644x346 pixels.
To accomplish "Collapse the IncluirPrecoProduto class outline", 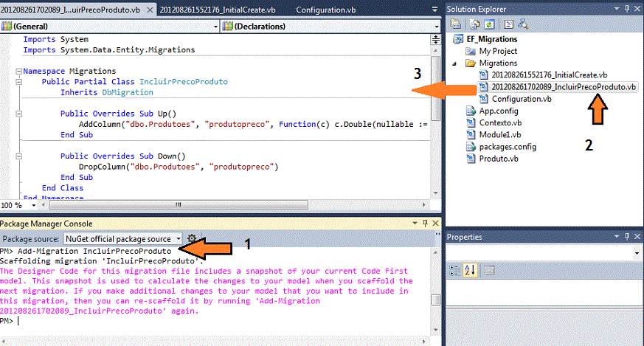I will click(18, 82).
